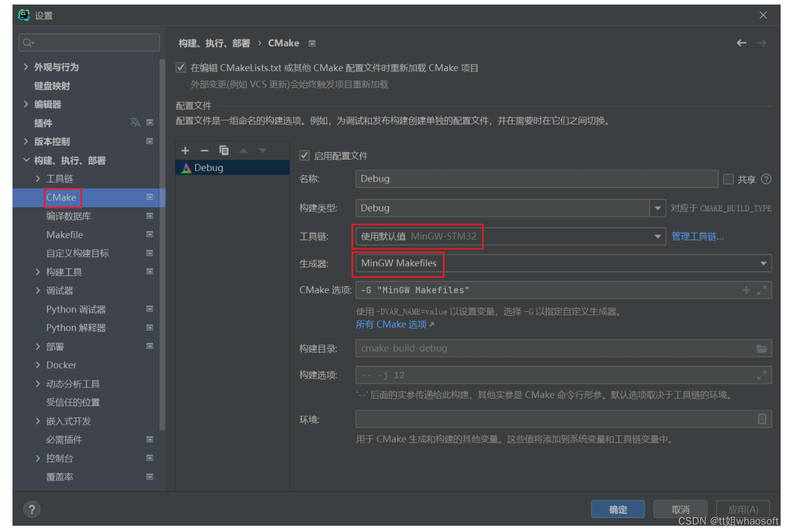The width and height of the screenshot is (788, 532).
Task: Expand Docker tree node
Action: pos(38,365)
